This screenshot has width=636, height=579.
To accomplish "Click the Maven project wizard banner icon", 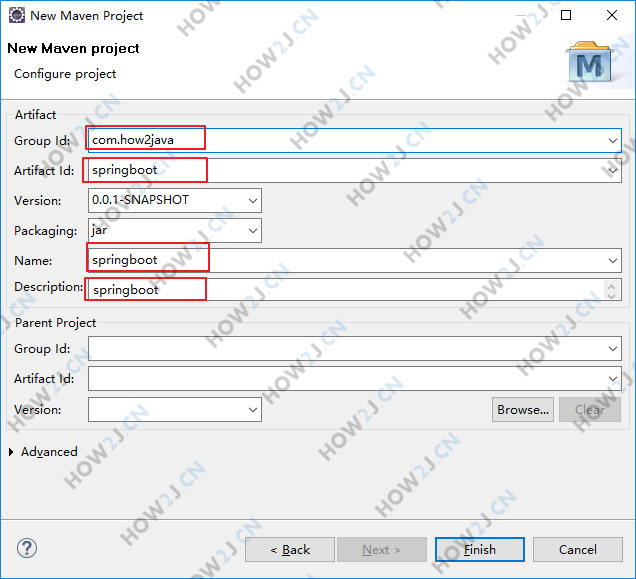I will (x=590, y=62).
